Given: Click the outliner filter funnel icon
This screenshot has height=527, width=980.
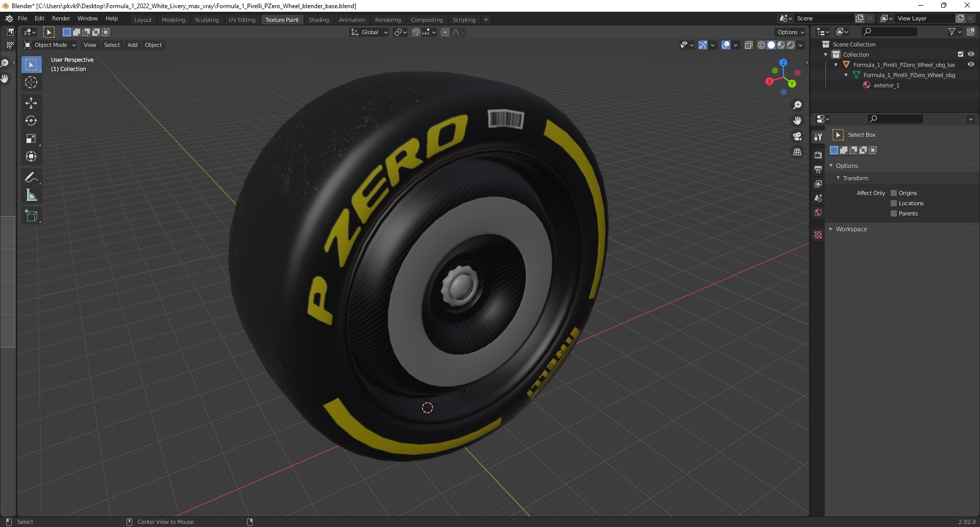Looking at the screenshot, I should click(951, 32).
